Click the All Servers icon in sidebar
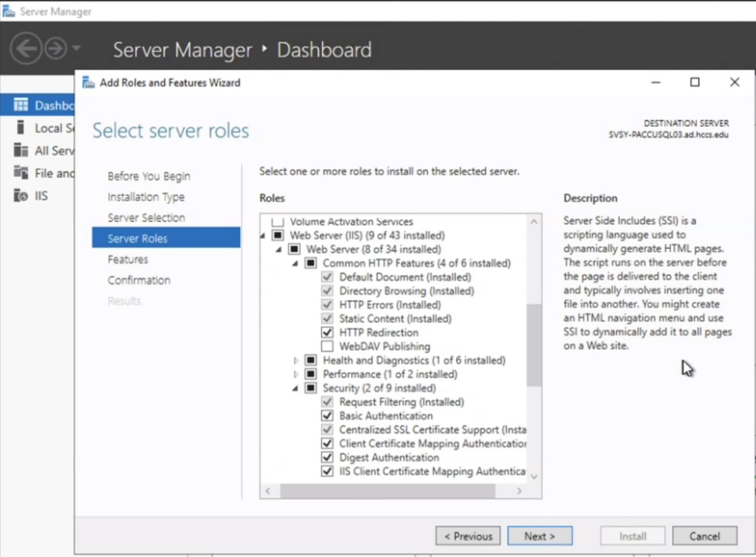The image size is (756, 557). point(21,150)
